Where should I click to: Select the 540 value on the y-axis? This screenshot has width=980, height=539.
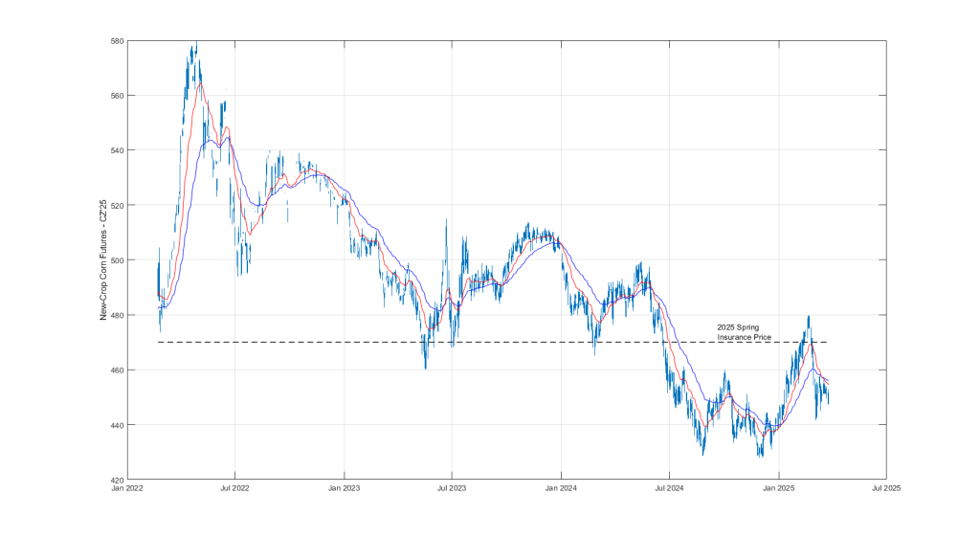(x=117, y=151)
